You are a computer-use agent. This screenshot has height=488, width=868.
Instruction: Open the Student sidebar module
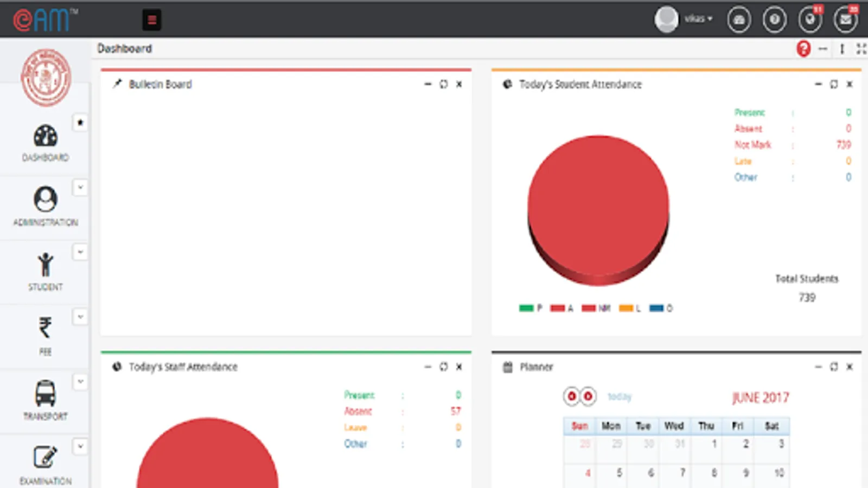46,272
